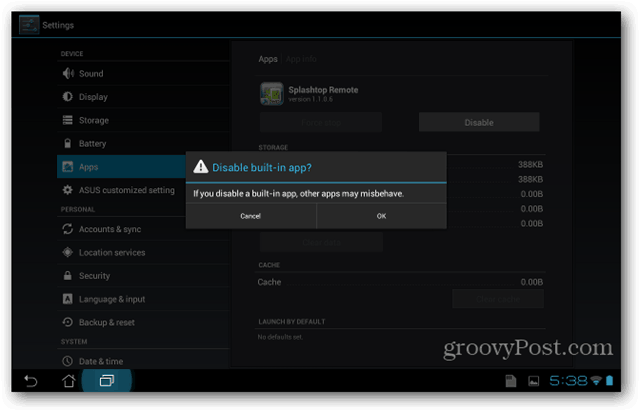This screenshot has width=640, height=411.
Task: Click the Clear cache button
Action: (498, 299)
